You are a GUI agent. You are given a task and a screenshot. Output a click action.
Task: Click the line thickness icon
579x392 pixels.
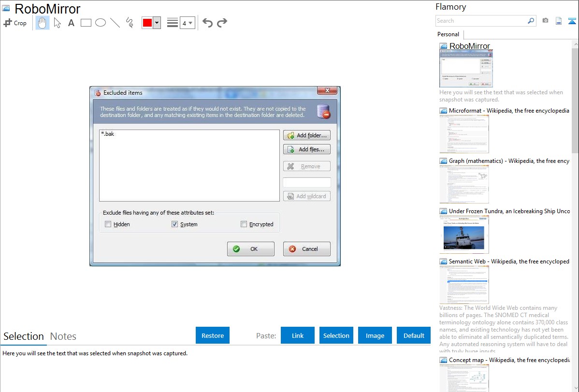[x=172, y=23]
